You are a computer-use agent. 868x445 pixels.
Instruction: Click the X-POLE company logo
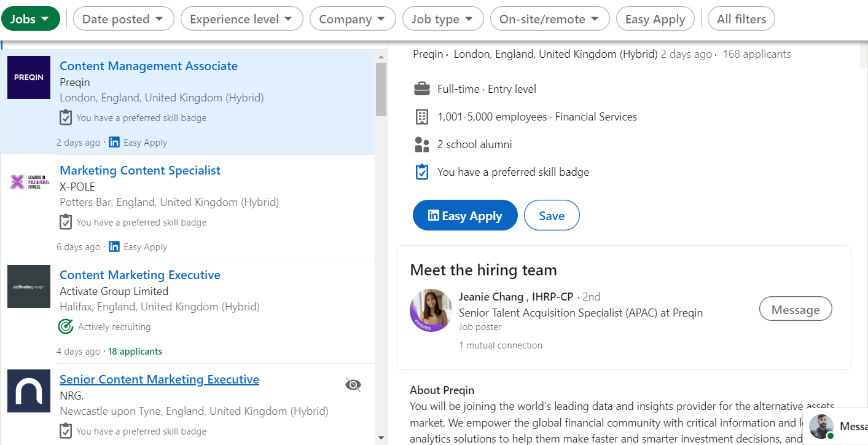29,182
